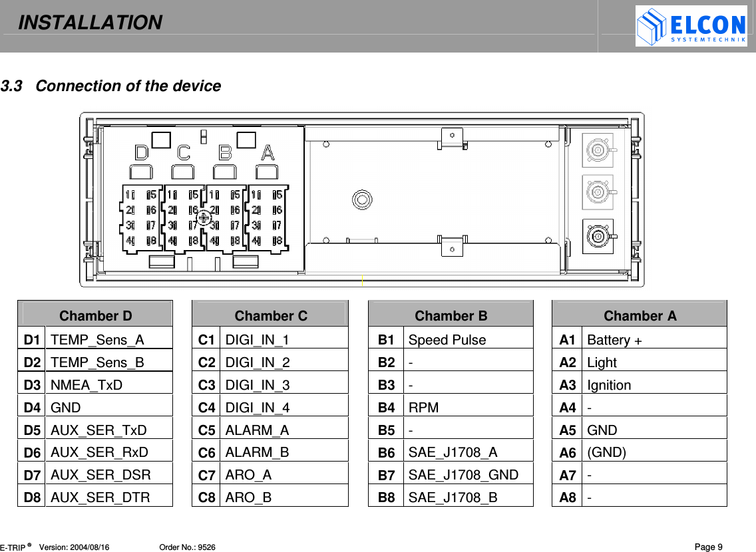
Task: Expand the Chamber B table header
Action: coord(451,315)
